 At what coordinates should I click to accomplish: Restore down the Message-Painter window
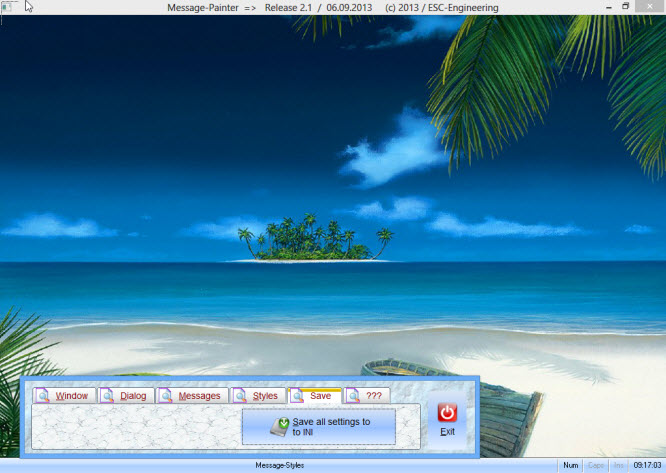click(x=626, y=6)
